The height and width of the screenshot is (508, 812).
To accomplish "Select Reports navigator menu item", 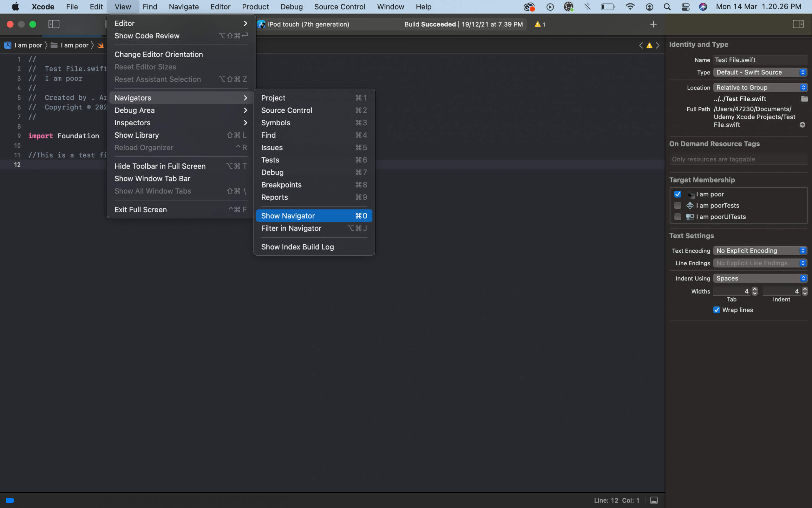I will 314,197.
